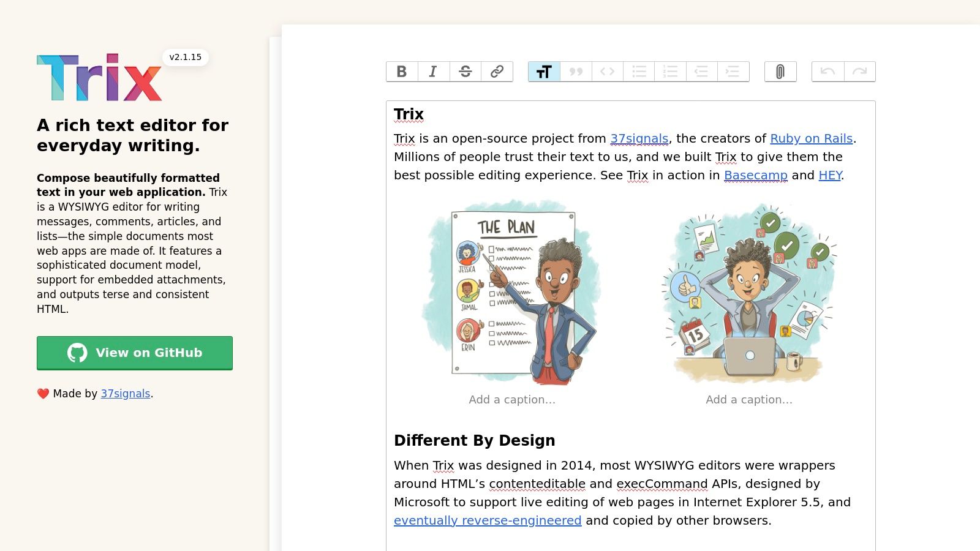The width and height of the screenshot is (980, 551).
Task: Open the Basecamp link in the editor
Action: pyautogui.click(x=755, y=175)
